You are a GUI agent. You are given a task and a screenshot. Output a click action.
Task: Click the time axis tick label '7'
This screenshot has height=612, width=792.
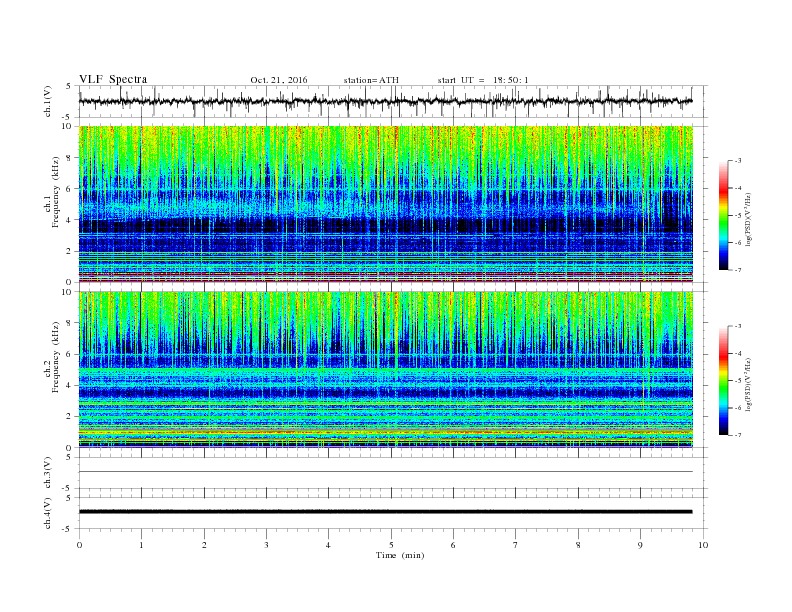[516, 545]
